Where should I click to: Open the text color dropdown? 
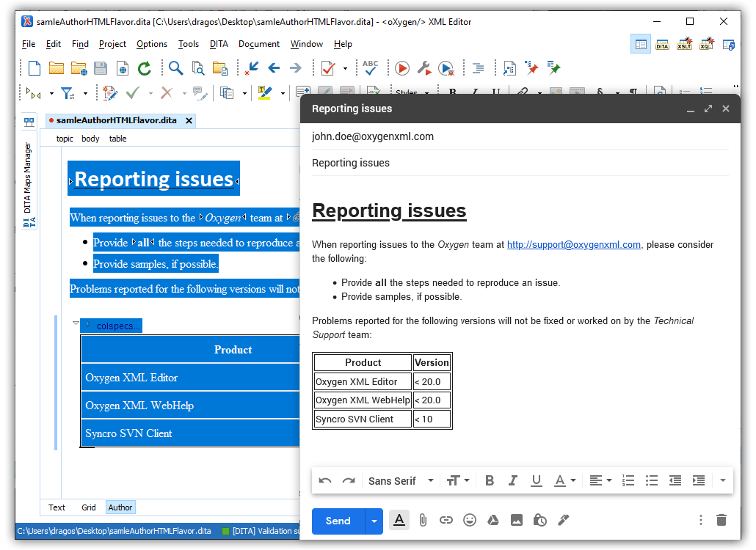[565, 480]
